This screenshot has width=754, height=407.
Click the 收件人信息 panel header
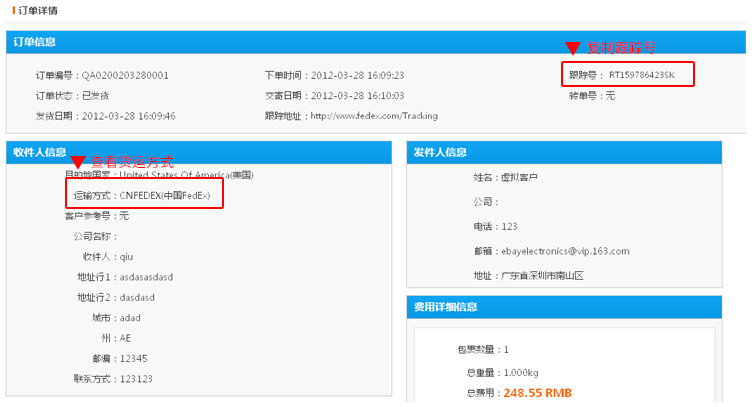(x=40, y=152)
